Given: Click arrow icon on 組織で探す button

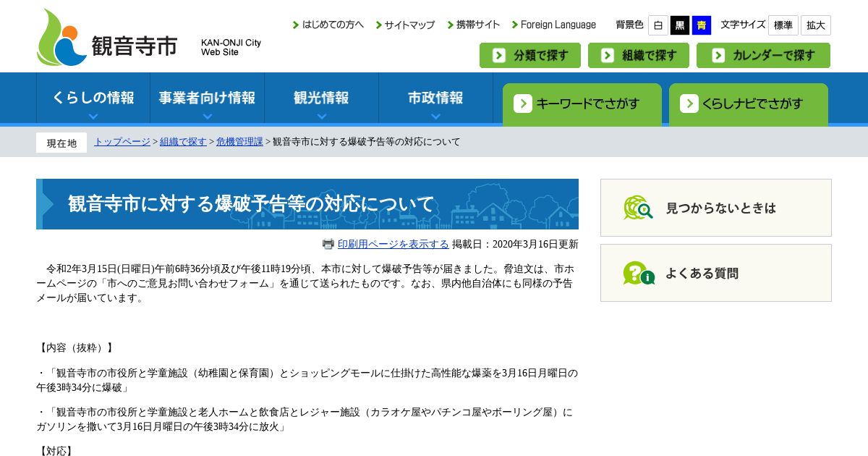Looking at the screenshot, I should 608,56.
